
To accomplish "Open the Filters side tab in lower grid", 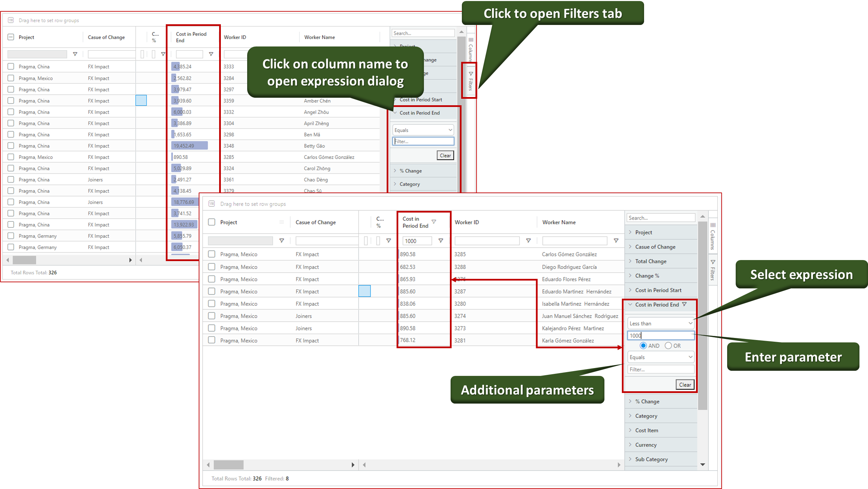I will 713,270.
